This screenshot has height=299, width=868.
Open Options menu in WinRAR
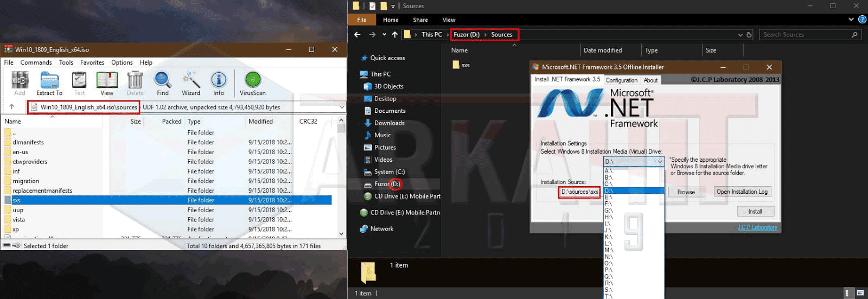pos(122,62)
